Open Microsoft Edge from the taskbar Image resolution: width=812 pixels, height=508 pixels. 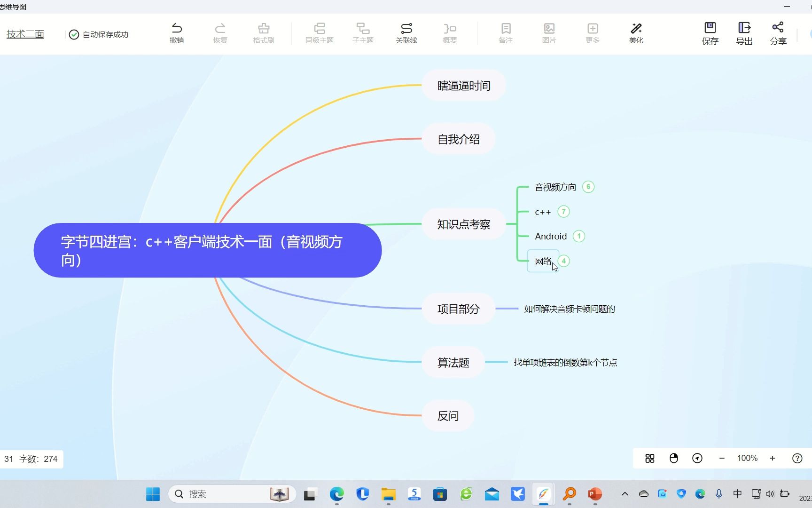[x=336, y=494]
